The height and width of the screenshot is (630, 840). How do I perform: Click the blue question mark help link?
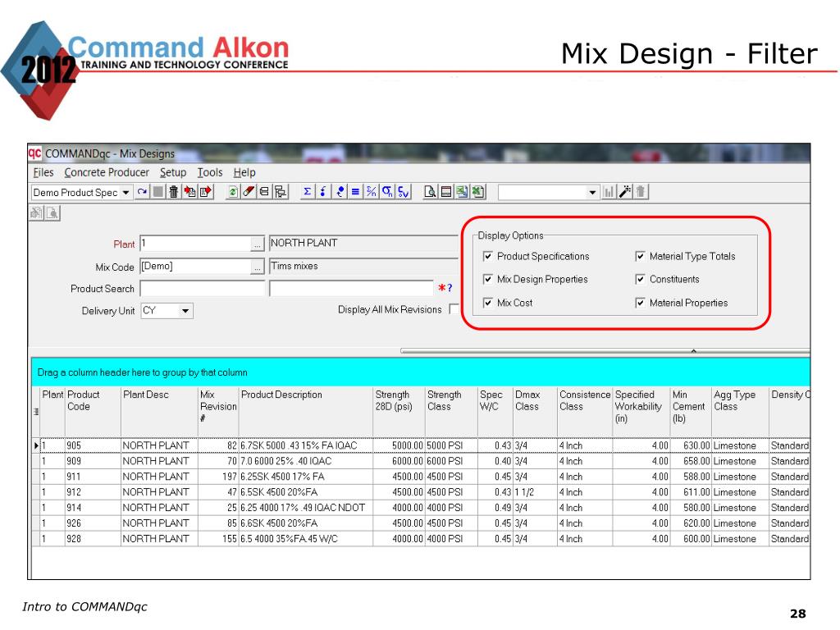pyautogui.click(x=450, y=288)
